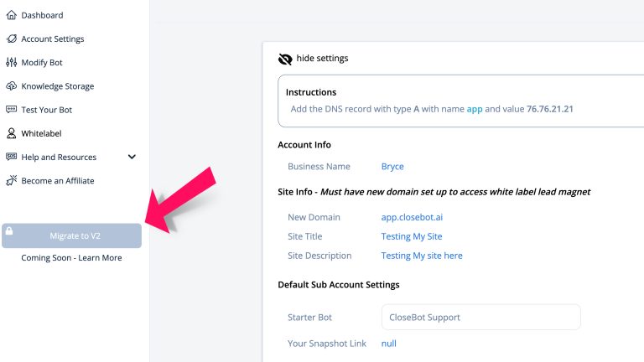Click the Dashboard home icon
Image resolution: width=644 pixels, height=362 pixels.
[12, 15]
